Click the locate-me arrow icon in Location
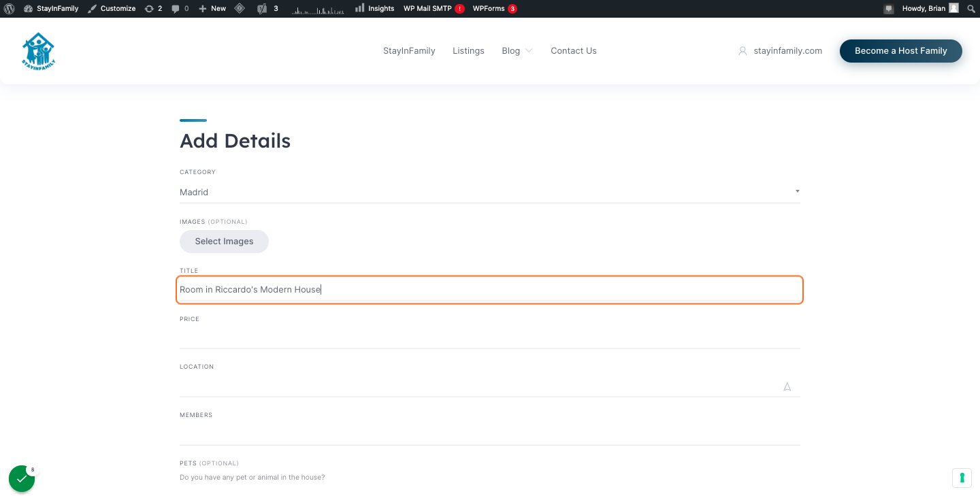Image resolution: width=980 pixels, height=496 pixels. click(787, 387)
